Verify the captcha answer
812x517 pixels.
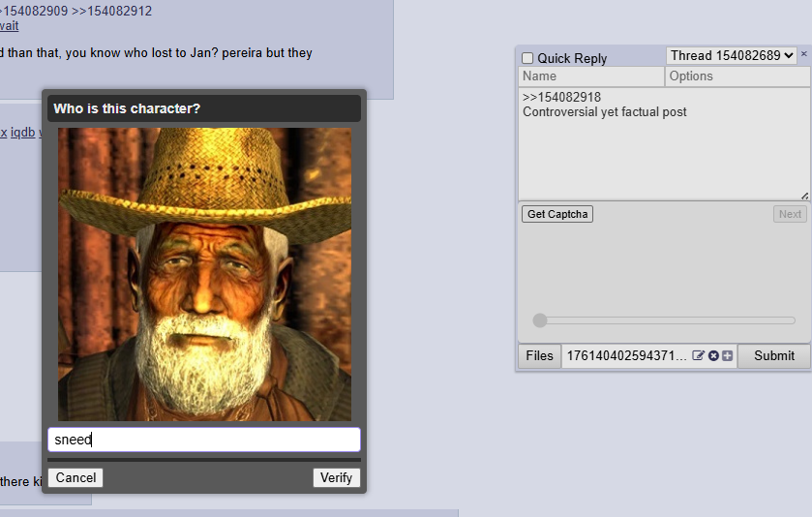[336, 477]
